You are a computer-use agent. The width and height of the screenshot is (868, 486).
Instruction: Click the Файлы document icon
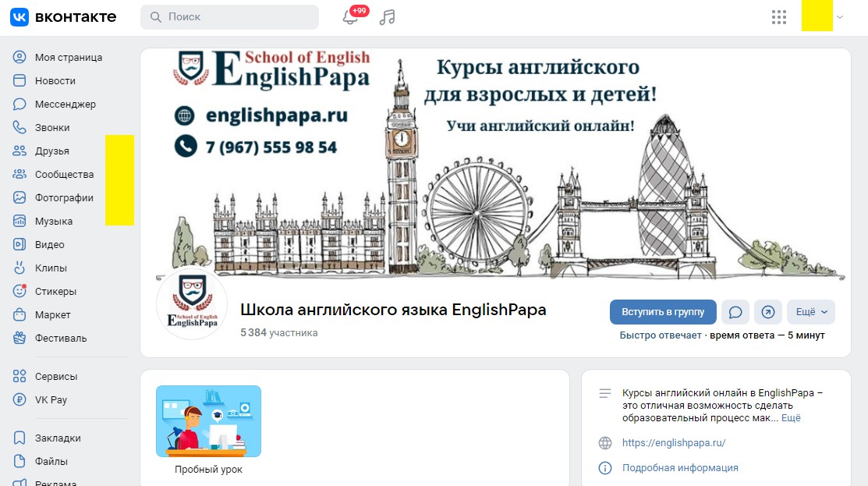coord(19,461)
